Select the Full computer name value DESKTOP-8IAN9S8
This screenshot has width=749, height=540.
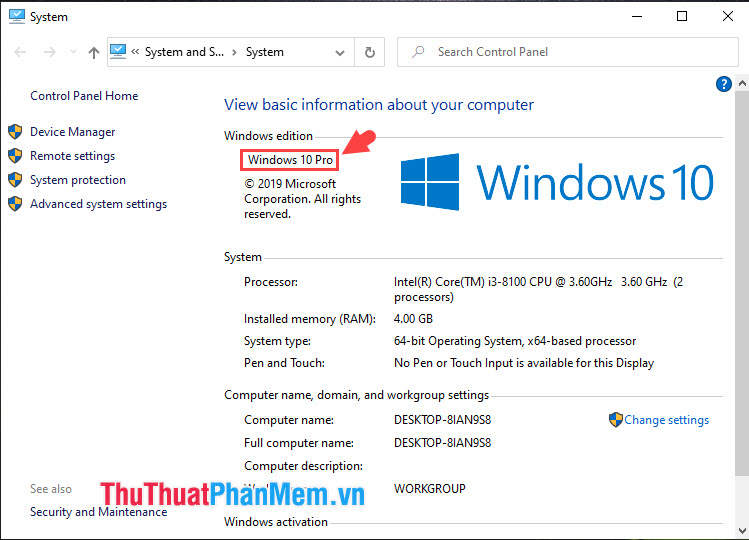[x=442, y=443]
